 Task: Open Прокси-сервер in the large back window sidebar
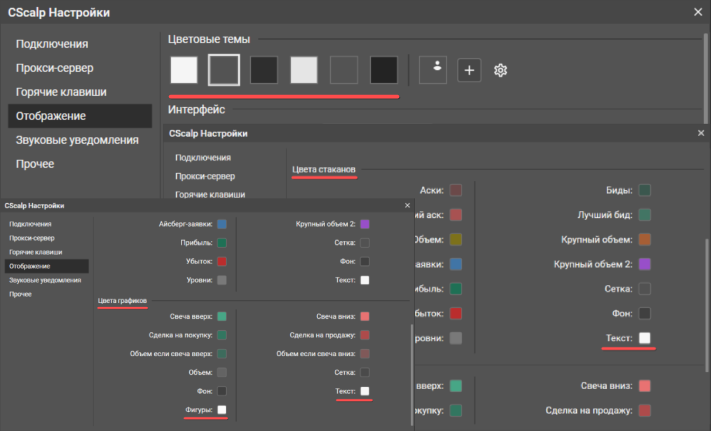click(x=55, y=68)
